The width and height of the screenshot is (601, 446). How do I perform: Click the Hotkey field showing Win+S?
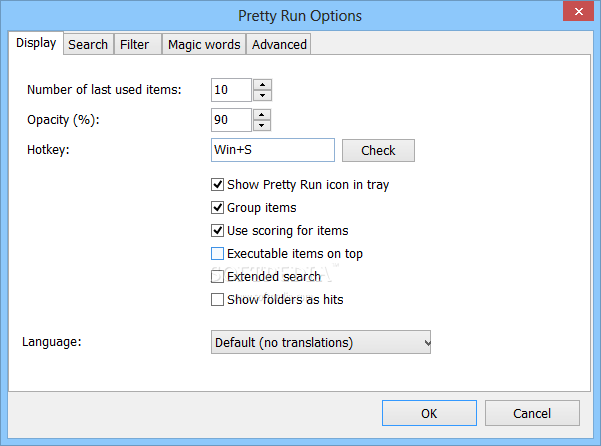pyautogui.click(x=273, y=150)
